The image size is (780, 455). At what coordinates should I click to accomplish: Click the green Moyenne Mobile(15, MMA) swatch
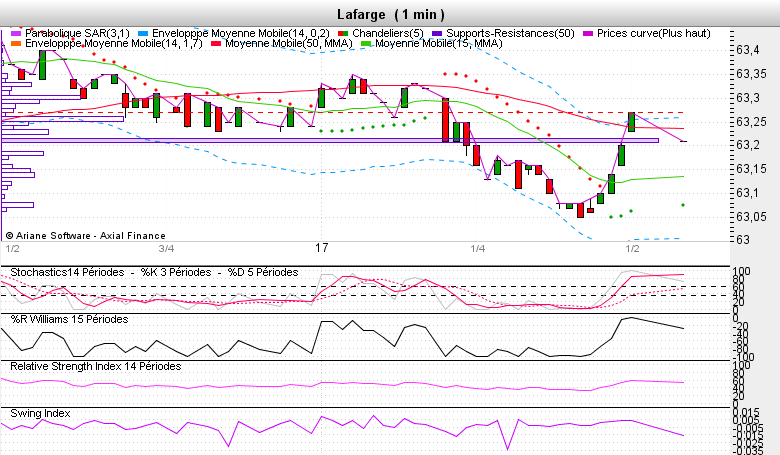(x=366, y=44)
